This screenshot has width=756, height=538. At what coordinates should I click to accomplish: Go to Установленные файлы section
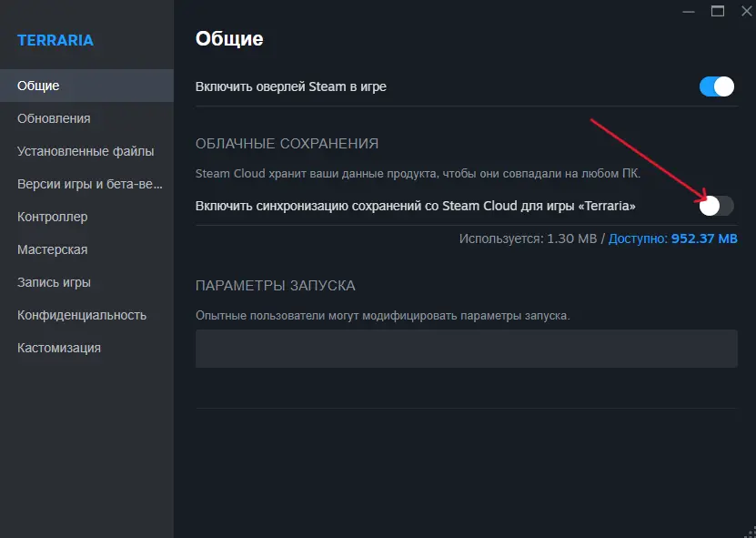click(x=86, y=151)
